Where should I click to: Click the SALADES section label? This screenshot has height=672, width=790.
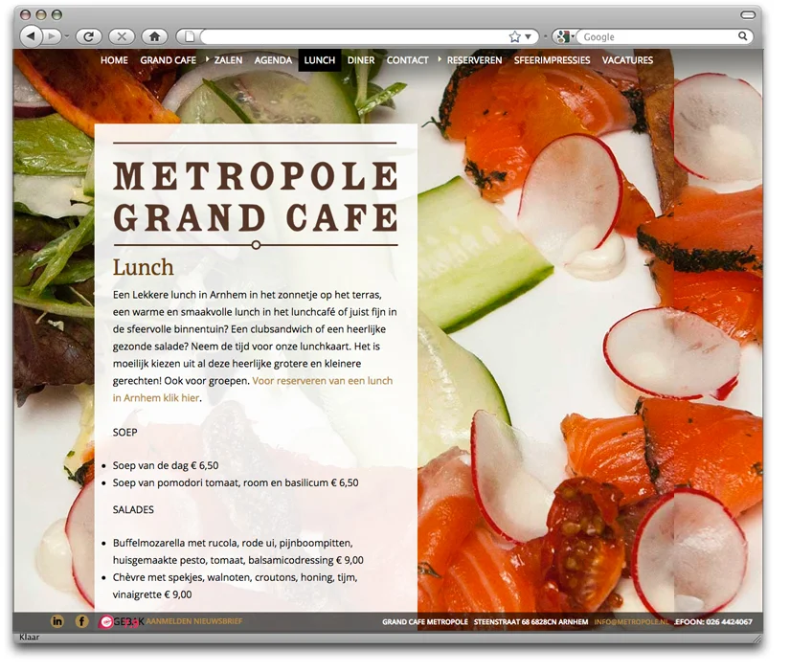tap(133, 510)
